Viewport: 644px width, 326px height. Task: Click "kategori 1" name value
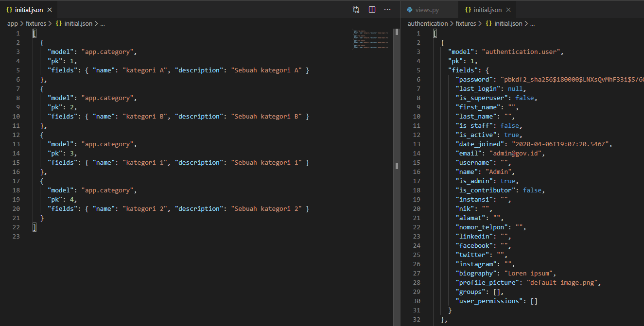tap(144, 163)
